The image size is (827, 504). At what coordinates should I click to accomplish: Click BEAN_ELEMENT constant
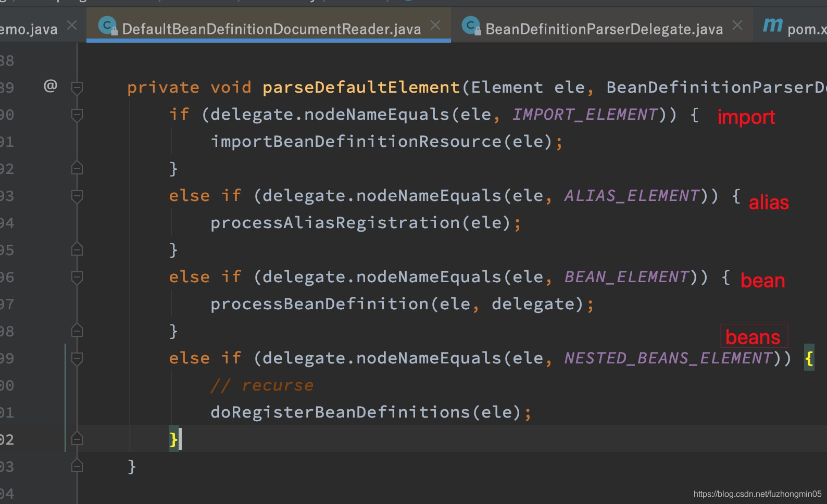click(627, 277)
